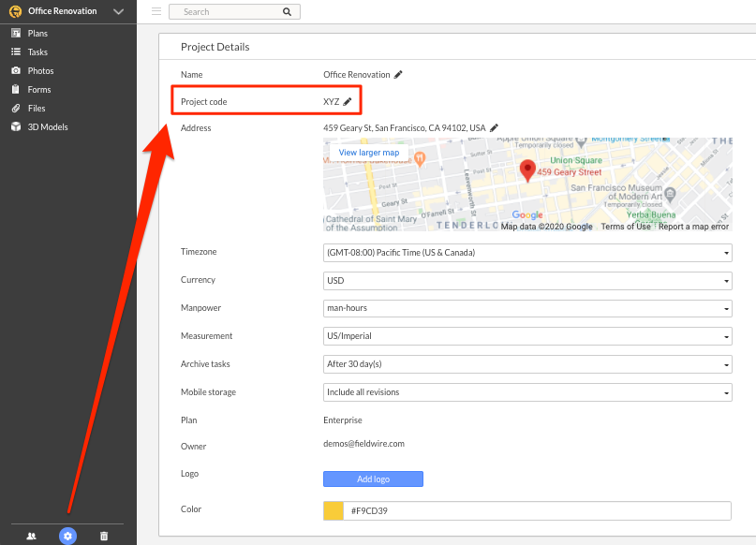Open Plans from the sidebar
This screenshot has height=545, width=756.
pyautogui.click(x=37, y=34)
